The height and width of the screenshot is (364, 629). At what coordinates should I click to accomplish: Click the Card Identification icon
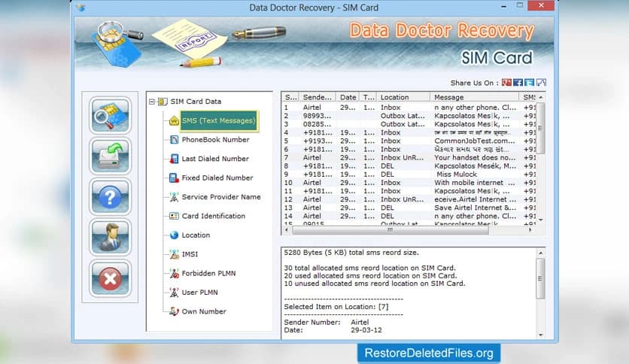(x=174, y=216)
